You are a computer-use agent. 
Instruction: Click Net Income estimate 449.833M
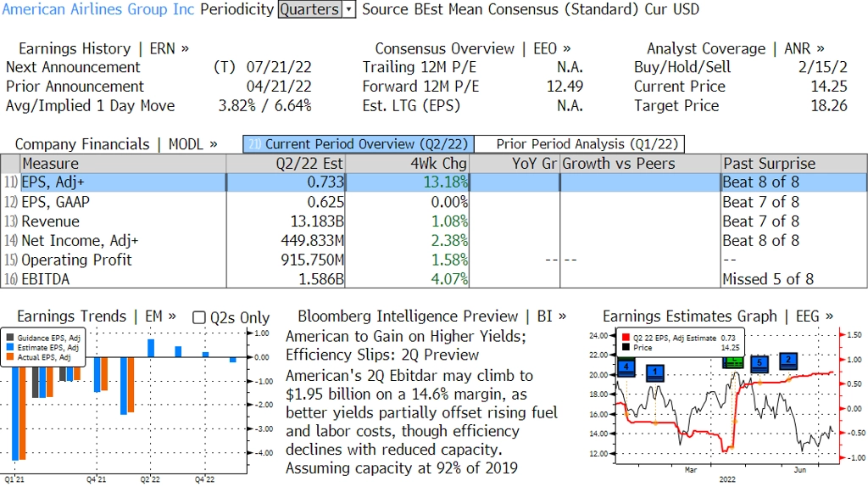pyautogui.click(x=312, y=240)
